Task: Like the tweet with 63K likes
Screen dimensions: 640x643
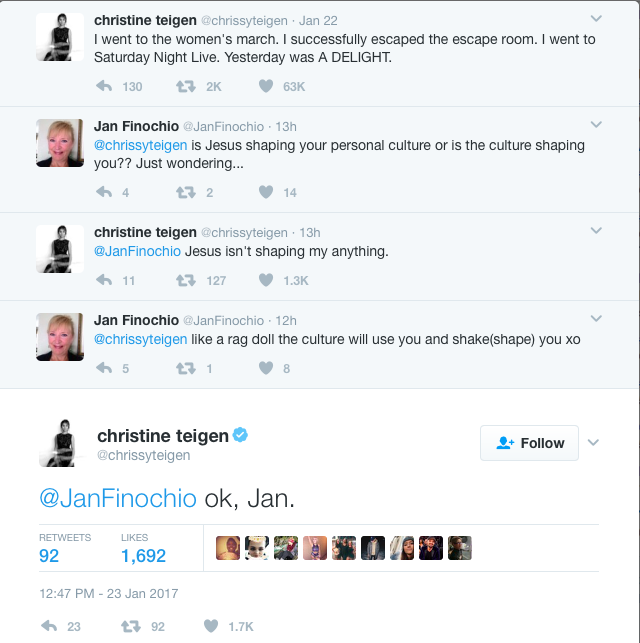Action: pyautogui.click(x=266, y=86)
